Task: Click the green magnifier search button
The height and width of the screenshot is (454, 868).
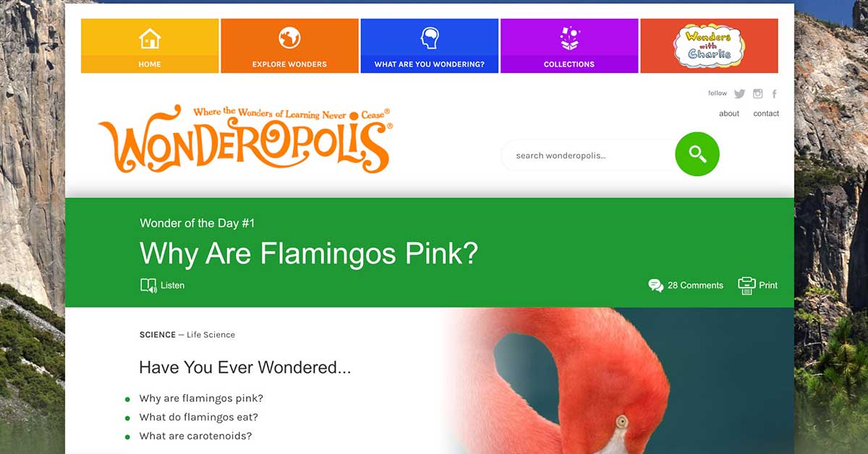Action: (697, 154)
